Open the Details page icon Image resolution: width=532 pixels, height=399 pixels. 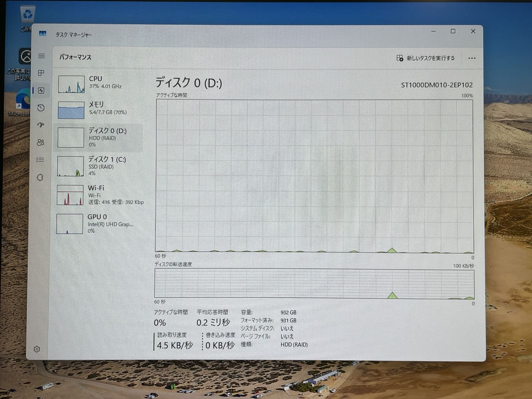tap(40, 160)
